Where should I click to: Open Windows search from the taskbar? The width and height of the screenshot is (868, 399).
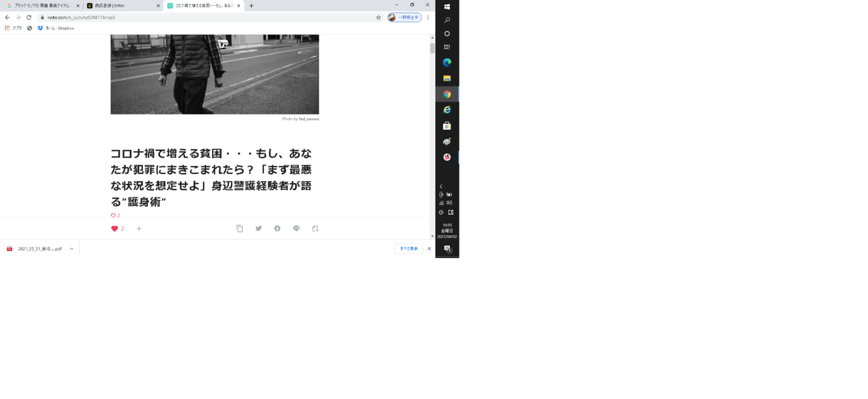[x=447, y=20]
